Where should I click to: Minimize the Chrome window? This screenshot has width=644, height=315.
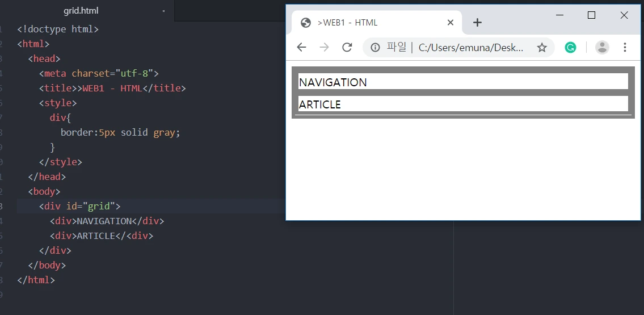559,15
